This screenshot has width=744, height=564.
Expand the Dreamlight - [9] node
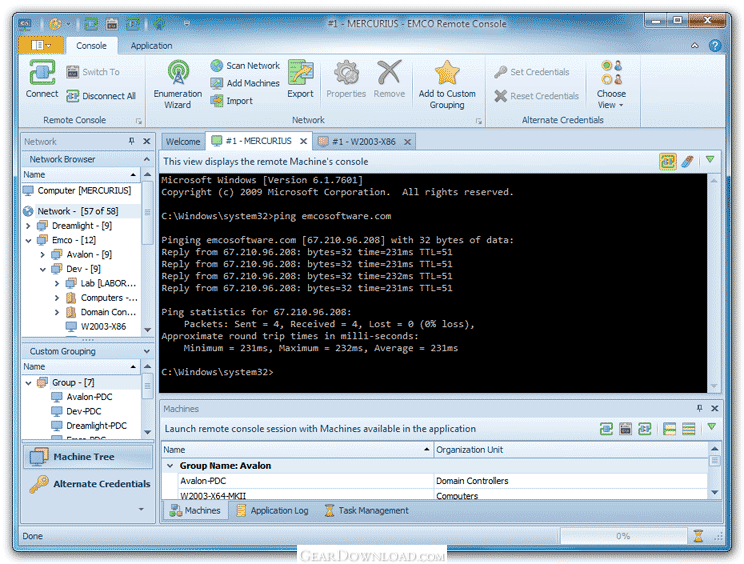coord(28,226)
